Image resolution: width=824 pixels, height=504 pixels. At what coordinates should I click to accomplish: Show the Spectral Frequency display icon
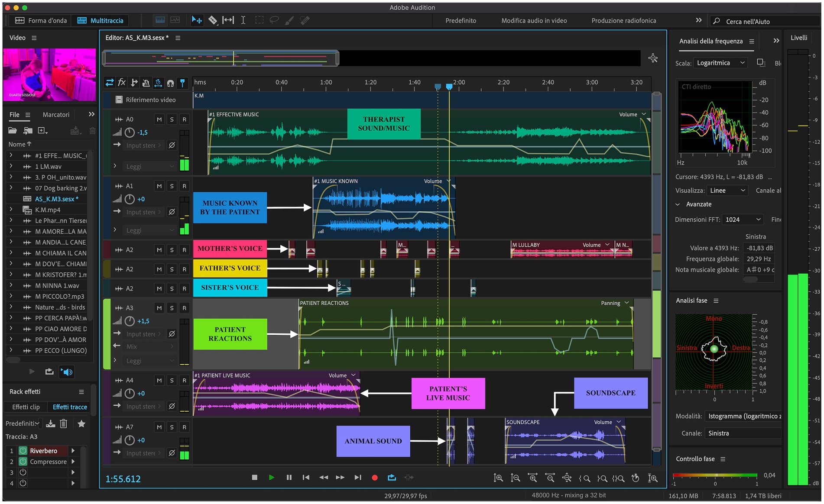(160, 20)
